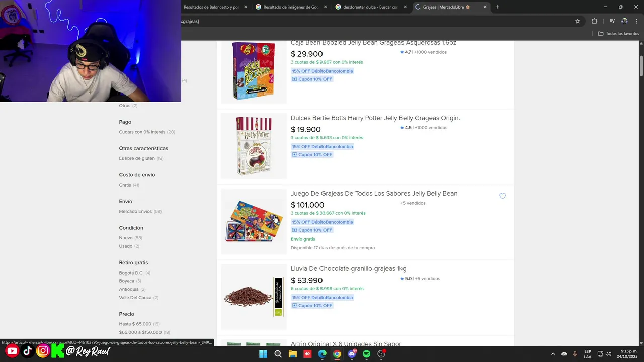Close the Resultado de imágenes tab
This screenshot has width=644, height=362.
click(x=325, y=7)
